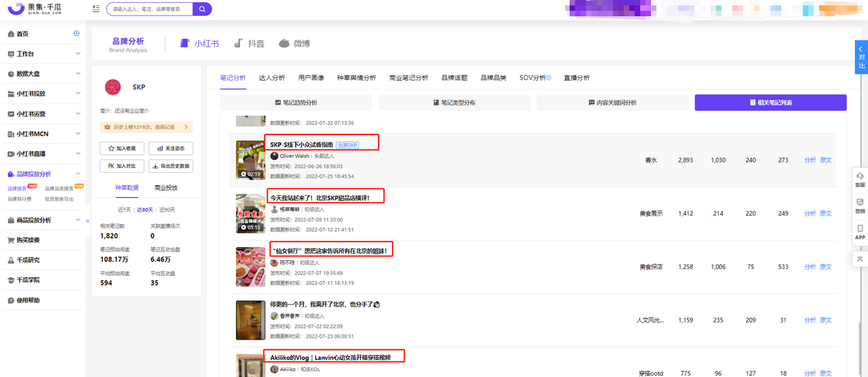Switch to the 商业投放 data view
The height and width of the screenshot is (377, 868).
166,188
